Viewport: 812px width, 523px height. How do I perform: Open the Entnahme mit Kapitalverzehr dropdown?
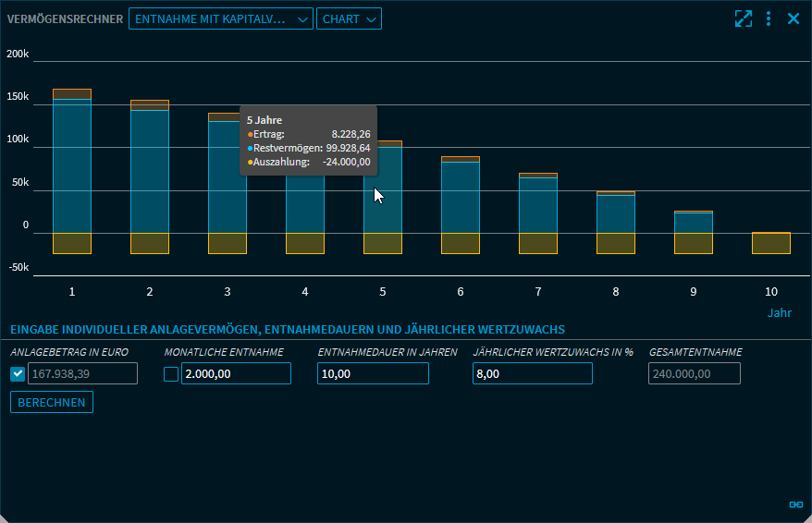221,18
